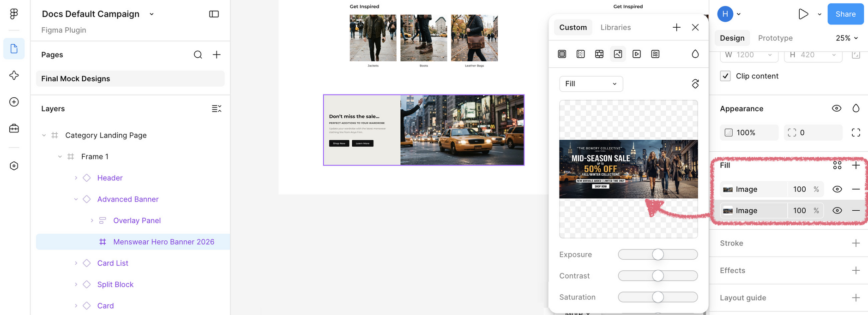Image resolution: width=868 pixels, height=315 pixels.
Task: Open user avatar H dropdown
Action: coord(729,14)
